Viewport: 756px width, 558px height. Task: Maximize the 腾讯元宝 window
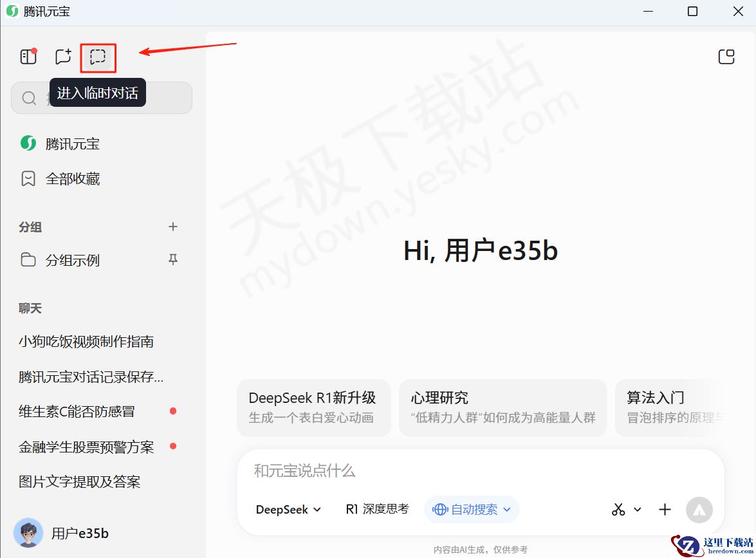[692, 11]
